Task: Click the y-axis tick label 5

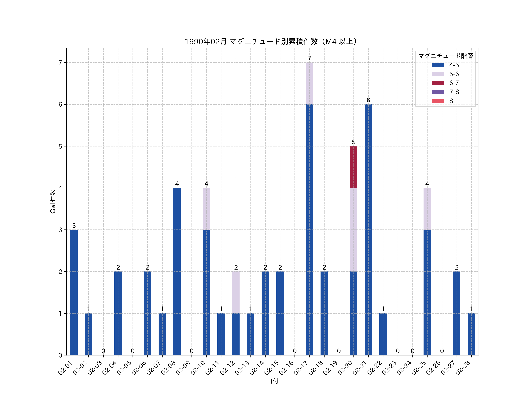Action: (60, 146)
